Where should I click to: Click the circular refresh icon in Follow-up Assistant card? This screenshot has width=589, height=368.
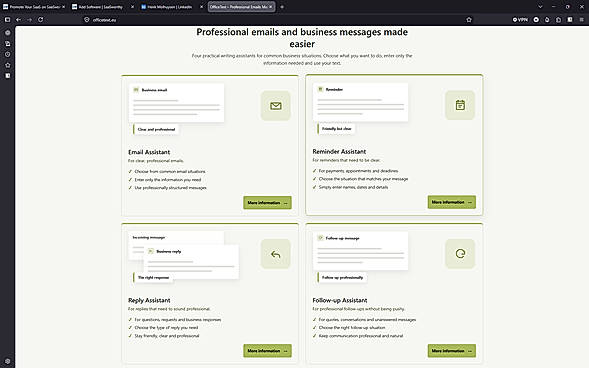[460, 254]
